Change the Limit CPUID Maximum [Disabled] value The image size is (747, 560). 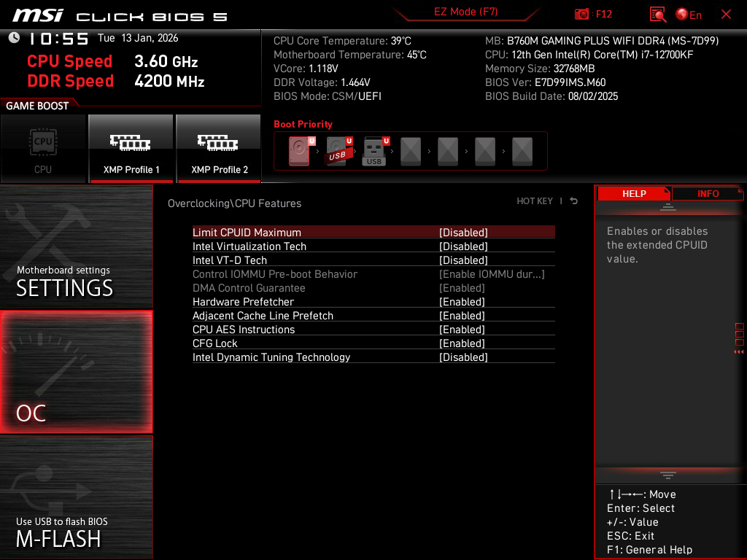pyautogui.click(x=463, y=233)
